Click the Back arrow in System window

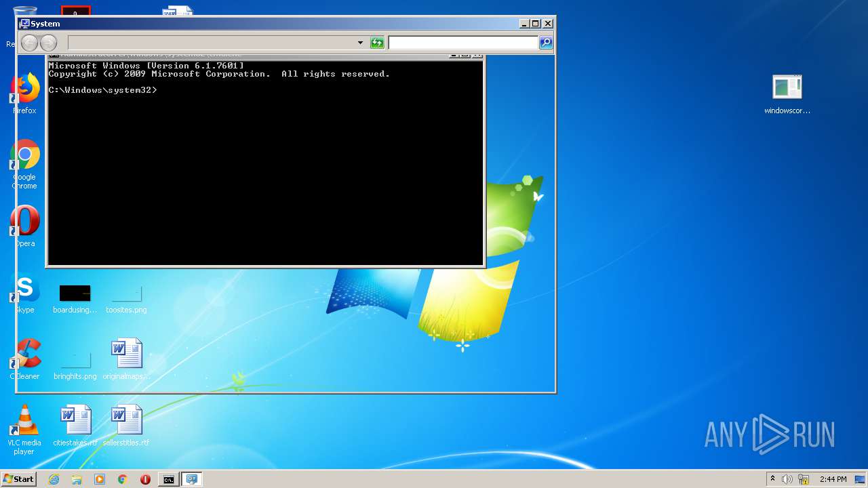(x=29, y=43)
